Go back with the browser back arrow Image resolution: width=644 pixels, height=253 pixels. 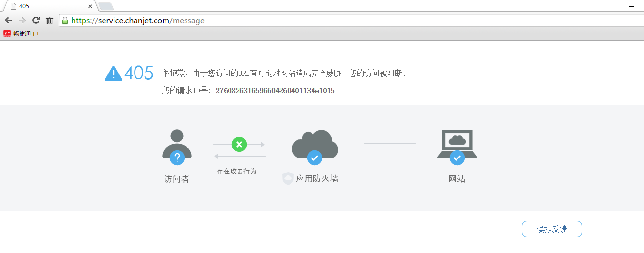(8, 21)
